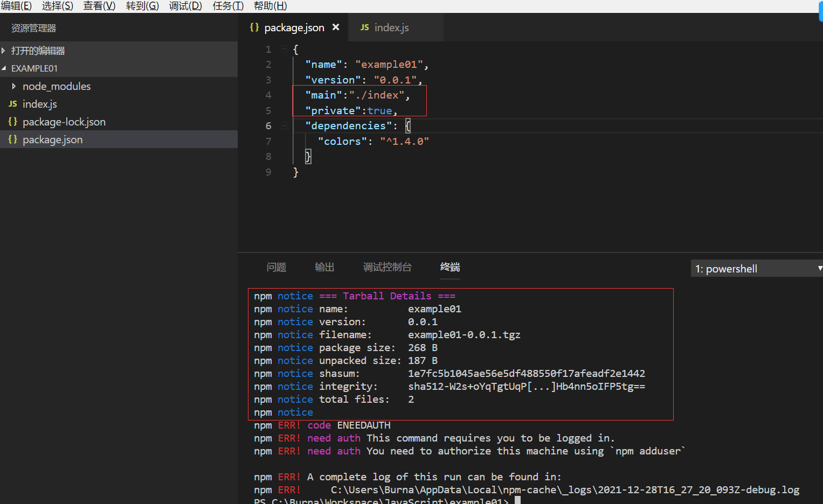
Task: Click the debug.log file path in terminal
Action: pyautogui.click(x=565, y=490)
